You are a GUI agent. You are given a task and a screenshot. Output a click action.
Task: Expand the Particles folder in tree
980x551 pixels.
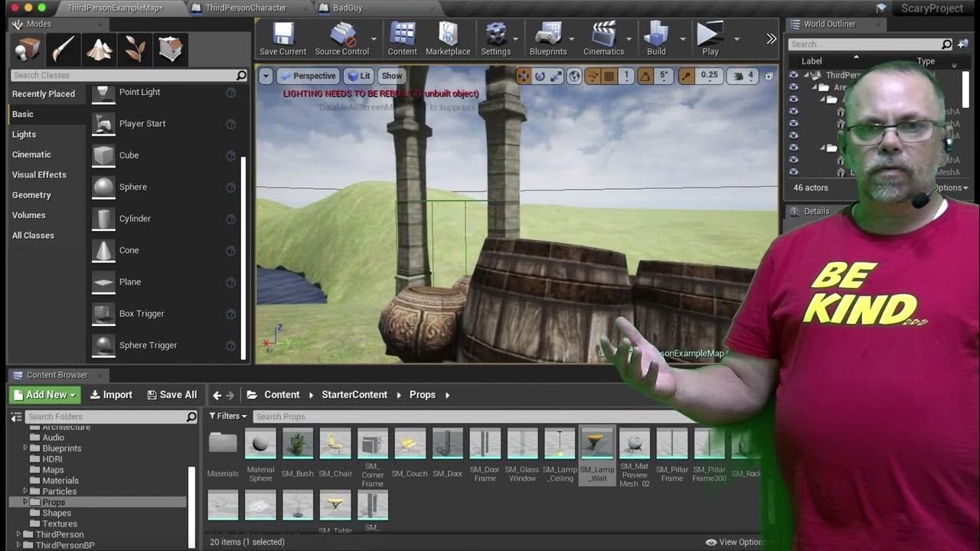[x=25, y=491]
